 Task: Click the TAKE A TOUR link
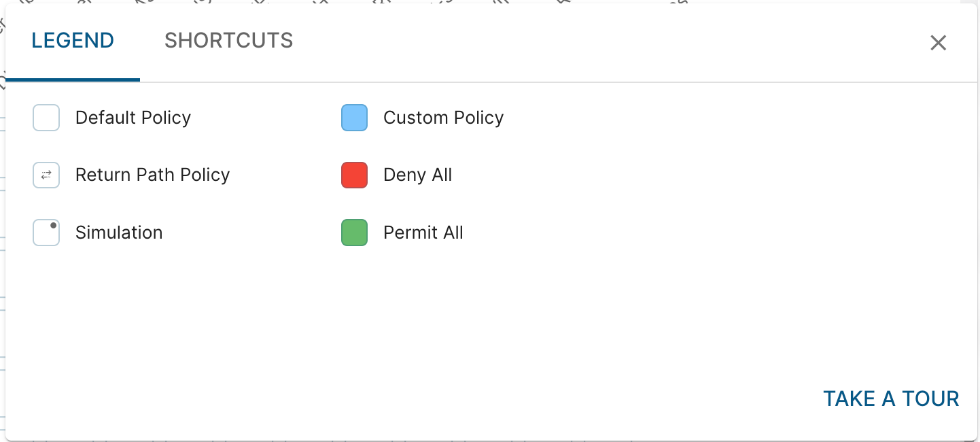tap(891, 398)
